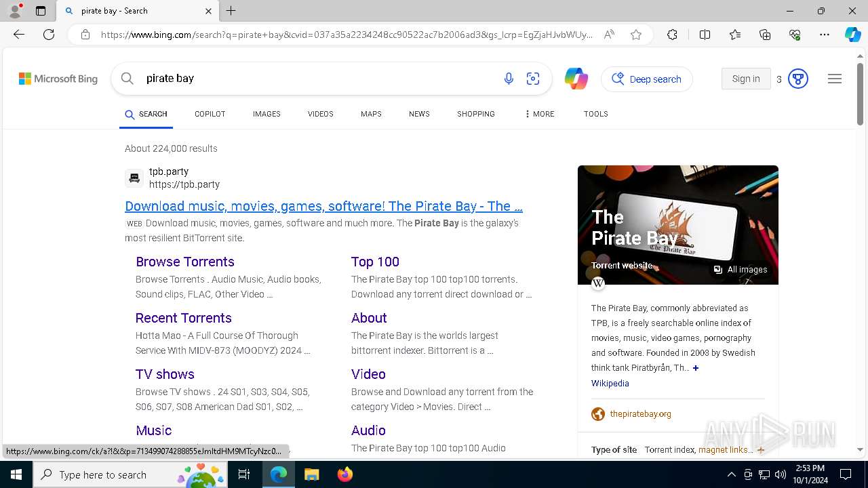Viewport: 868px width, 488px height.
Task: Open Task View on the taskbar
Action: (x=245, y=474)
